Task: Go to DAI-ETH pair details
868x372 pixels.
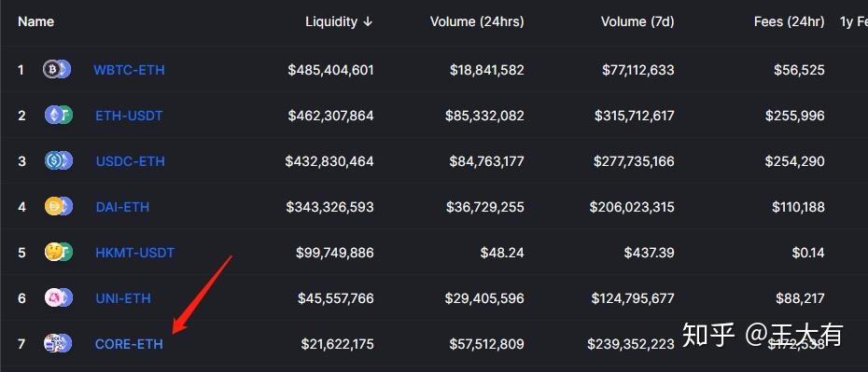Action: pyautogui.click(x=122, y=207)
